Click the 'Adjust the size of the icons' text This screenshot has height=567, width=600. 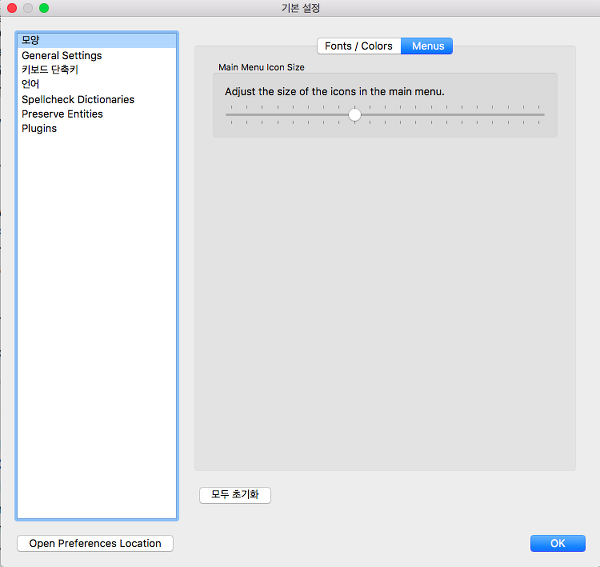[334, 92]
